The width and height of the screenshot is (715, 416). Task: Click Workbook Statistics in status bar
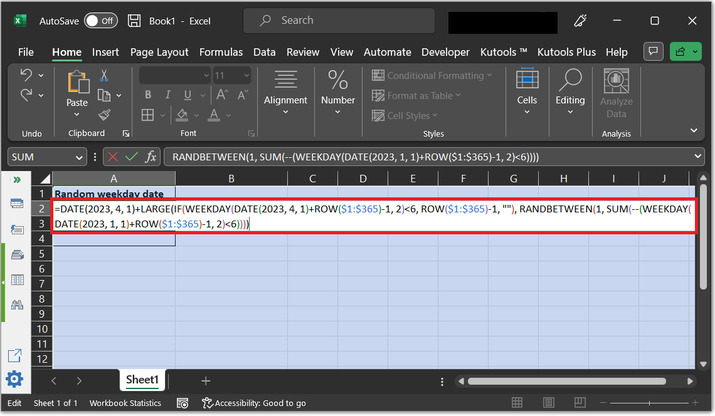pos(125,403)
